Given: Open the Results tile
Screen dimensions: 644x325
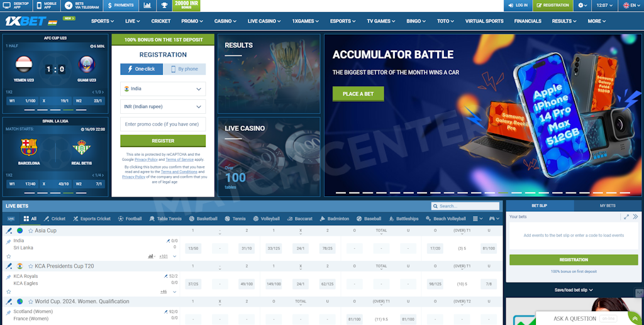Looking at the screenshot, I should tap(269, 74).
